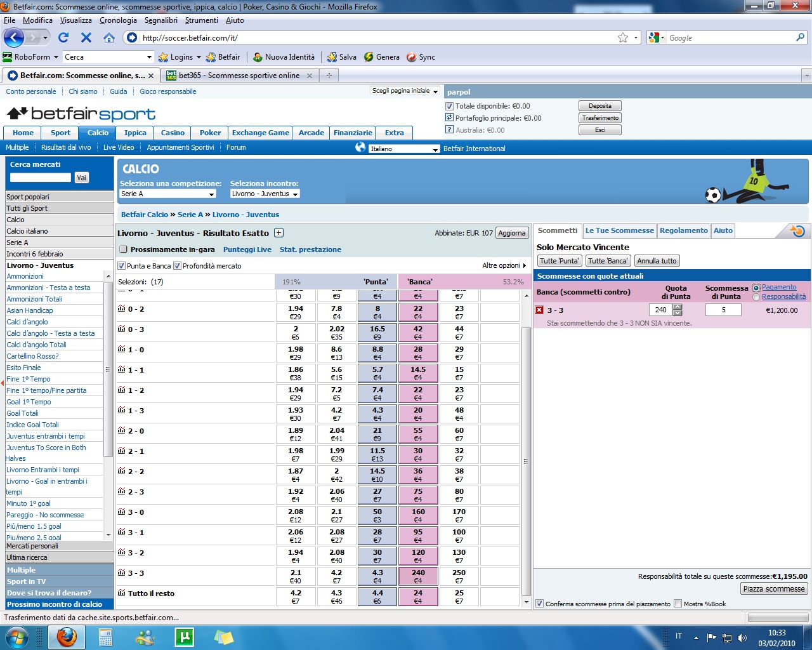Image resolution: width=812 pixels, height=650 pixels.
Task: Switch to Ippica tab
Action: pos(135,133)
